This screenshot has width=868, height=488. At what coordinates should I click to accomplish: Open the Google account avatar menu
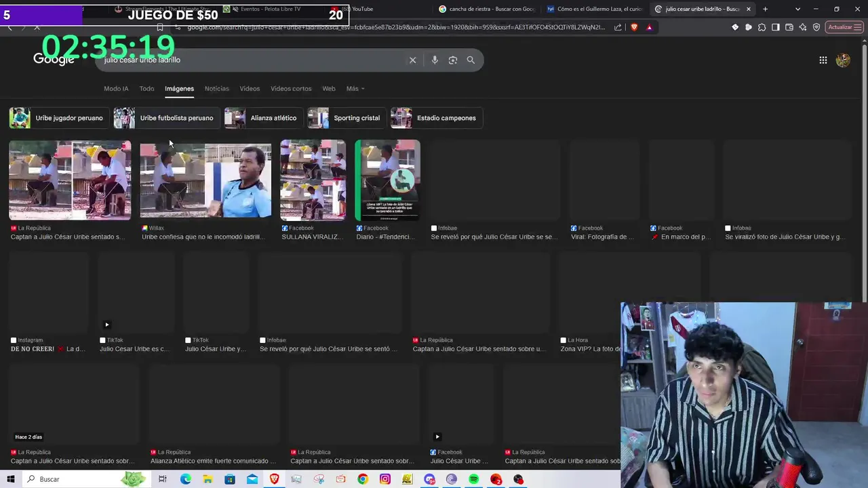pyautogui.click(x=843, y=60)
